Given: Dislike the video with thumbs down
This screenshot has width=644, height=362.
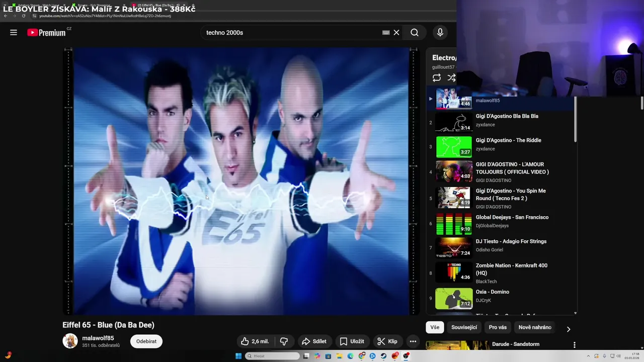Looking at the screenshot, I should (284, 341).
